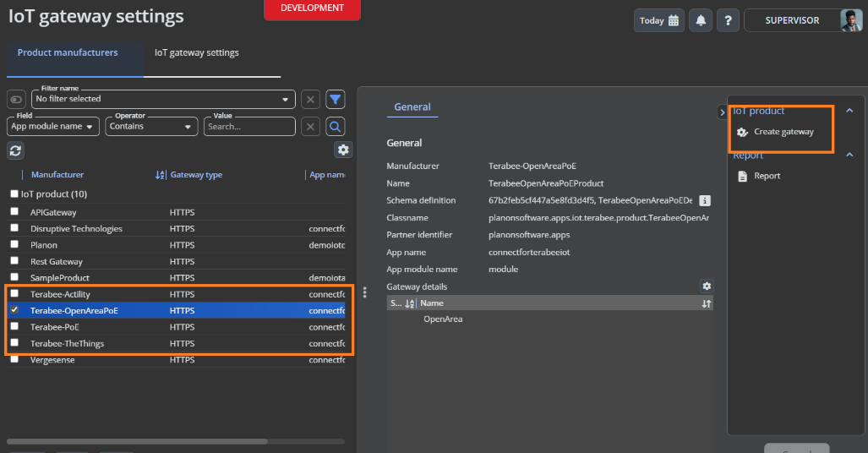Open the help question mark

coord(728,20)
